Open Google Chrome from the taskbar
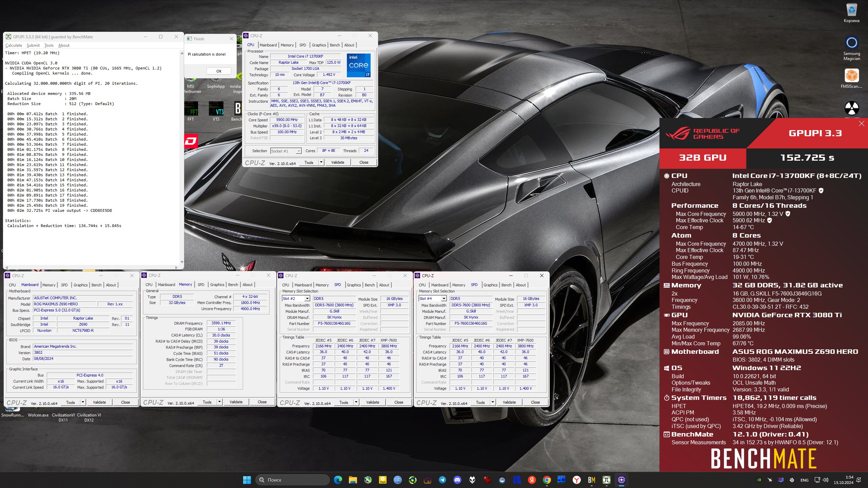Image resolution: width=868 pixels, height=488 pixels. [x=547, y=480]
